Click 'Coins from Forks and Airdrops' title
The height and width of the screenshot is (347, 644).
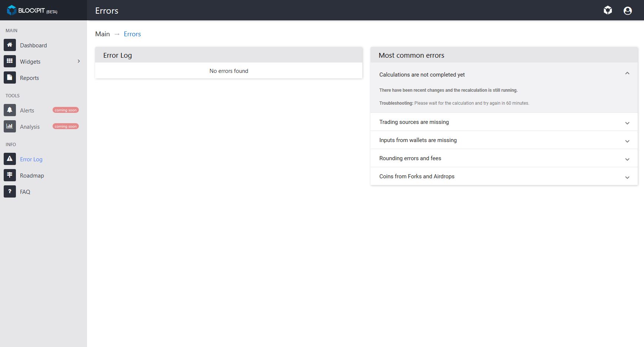coord(417,176)
